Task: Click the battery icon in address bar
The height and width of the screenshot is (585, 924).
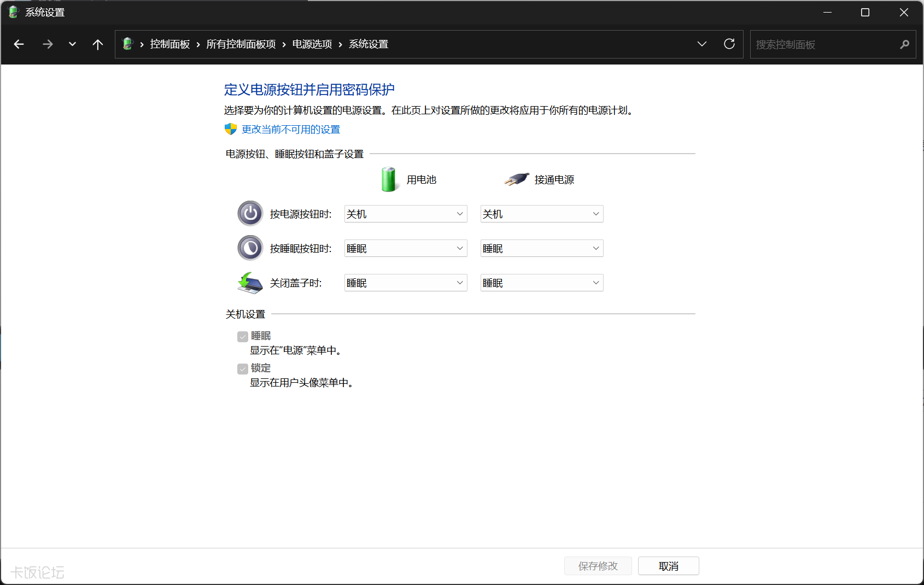Action: click(128, 44)
